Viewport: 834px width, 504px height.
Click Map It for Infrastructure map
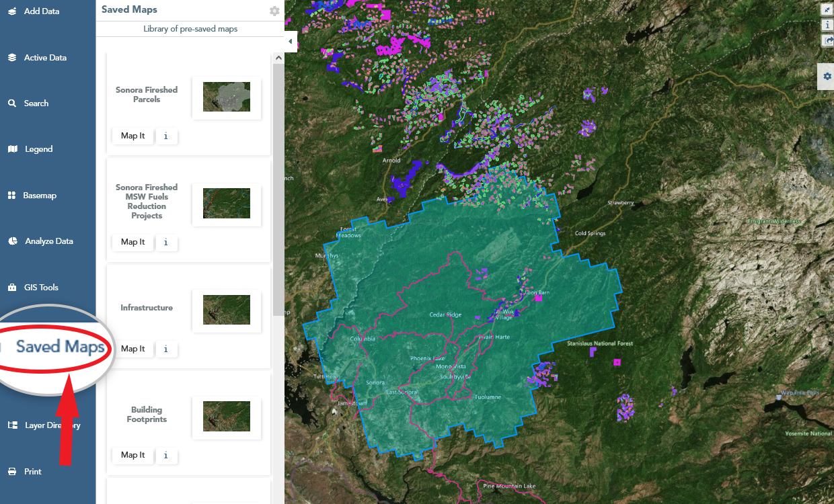132,349
